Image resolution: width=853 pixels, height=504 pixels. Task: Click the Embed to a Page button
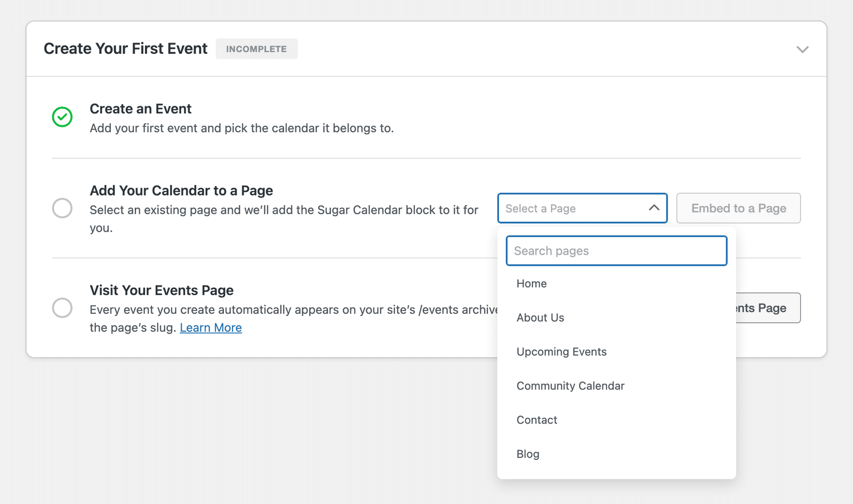(x=738, y=208)
